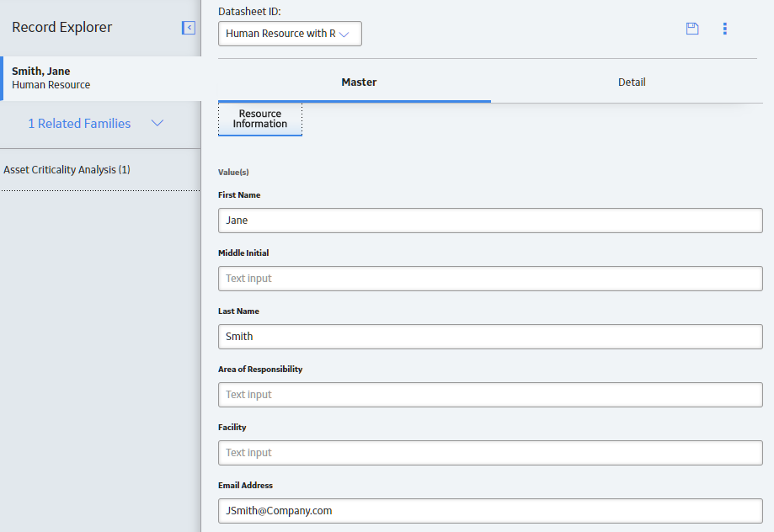
Task: Open the vertical three-dot more options menu
Action: pyautogui.click(x=724, y=29)
